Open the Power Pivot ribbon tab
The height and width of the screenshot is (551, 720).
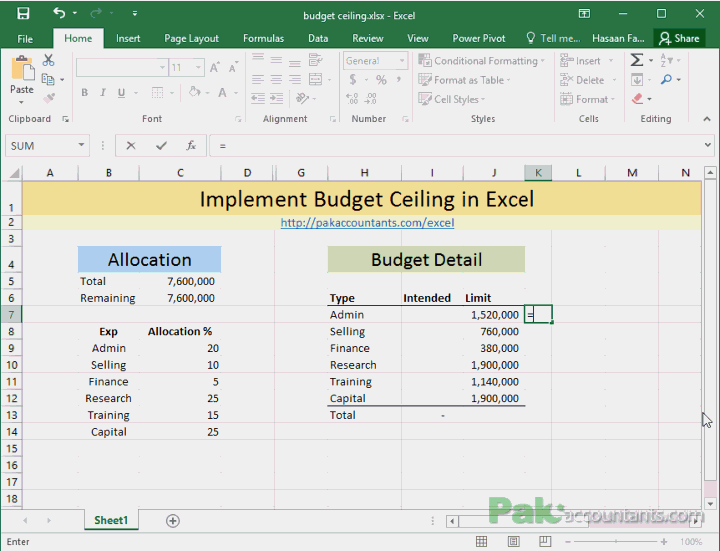(x=478, y=39)
